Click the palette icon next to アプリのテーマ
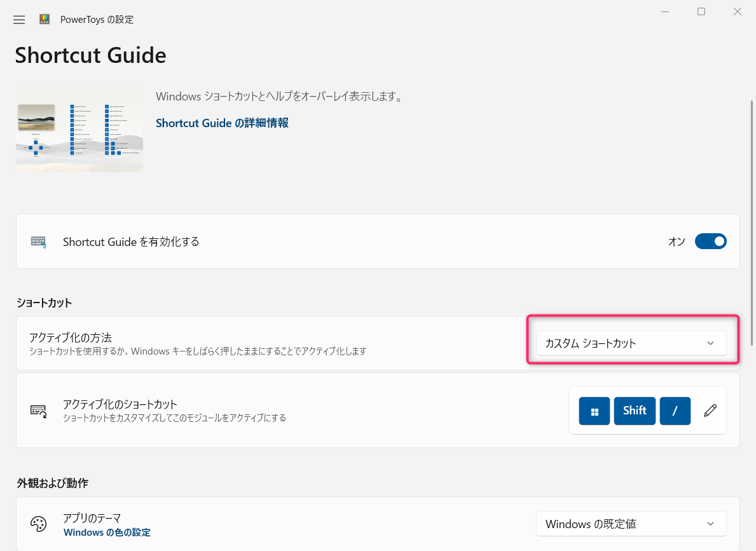The width and height of the screenshot is (756, 551). 39,524
